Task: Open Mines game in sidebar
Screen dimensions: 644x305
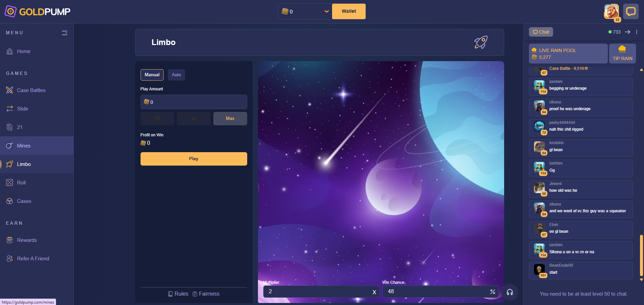Action: 37,146
